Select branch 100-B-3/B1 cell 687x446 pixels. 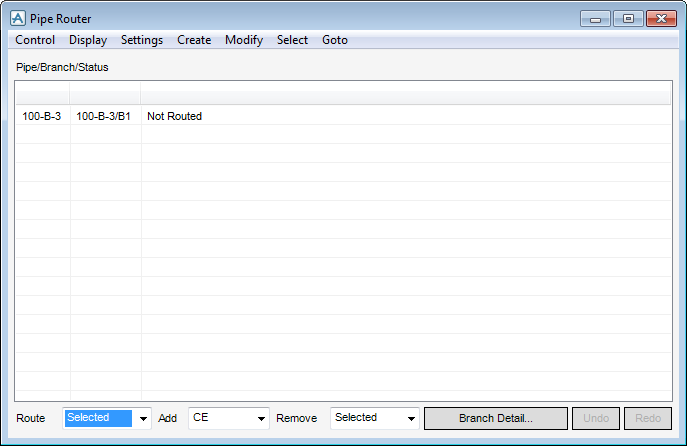click(x=104, y=116)
